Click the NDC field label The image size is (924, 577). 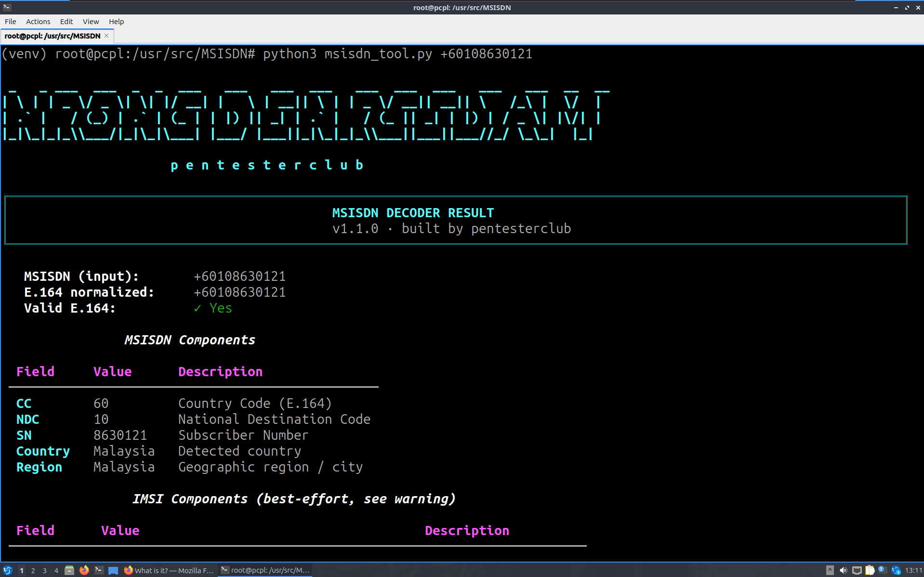tap(28, 420)
